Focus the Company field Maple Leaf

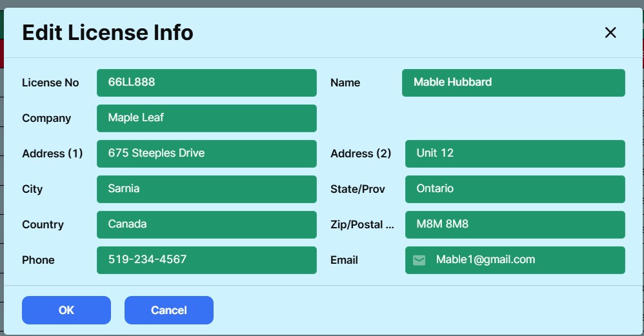click(206, 118)
